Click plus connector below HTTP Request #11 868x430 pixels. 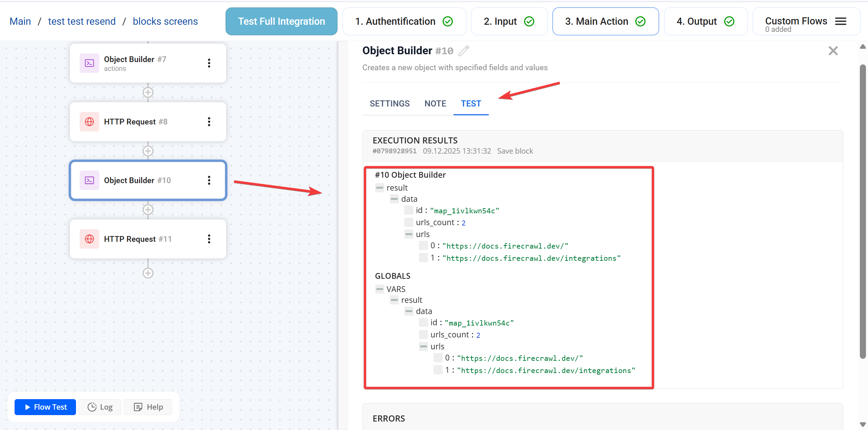(x=148, y=273)
